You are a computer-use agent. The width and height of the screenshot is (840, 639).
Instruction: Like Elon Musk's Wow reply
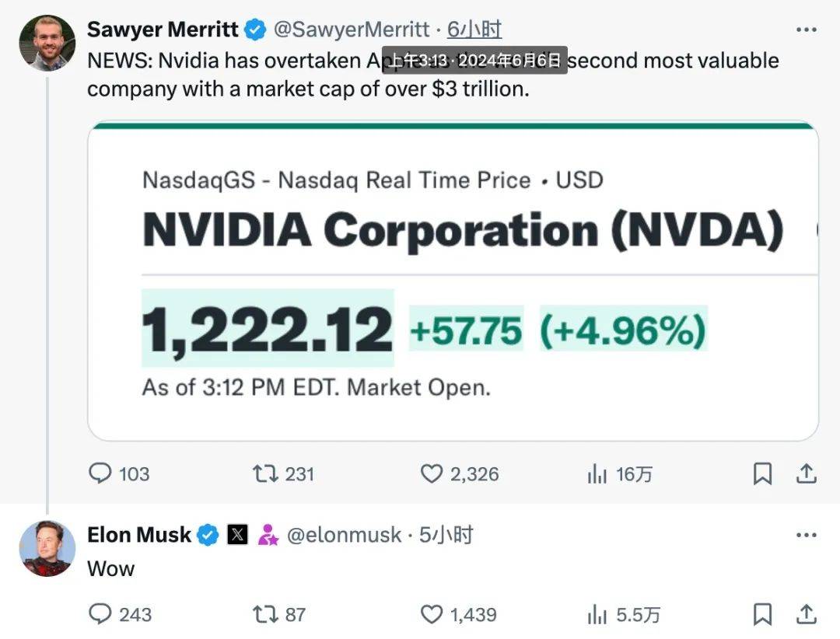point(432,615)
